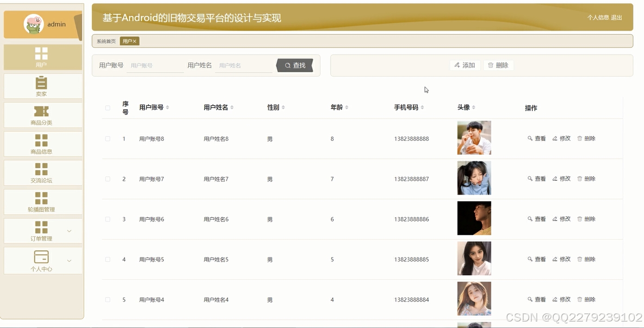
Task: Select the 卖家 (Sellers) sidebar icon
Action: pos(43,86)
